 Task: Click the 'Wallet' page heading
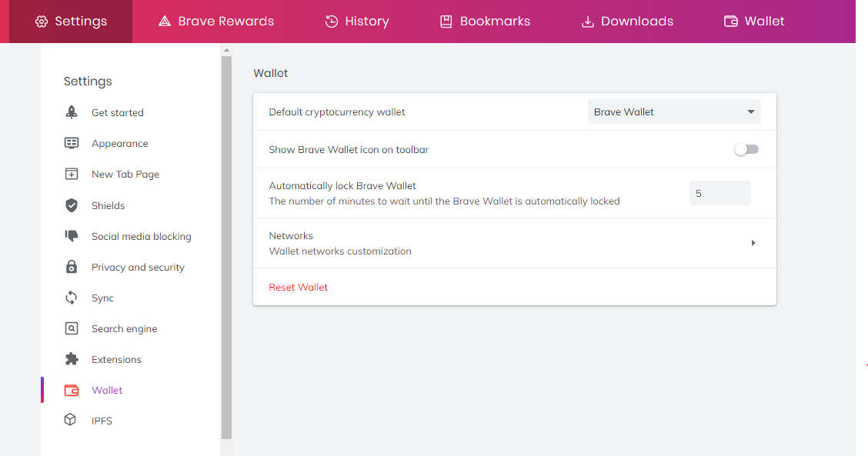271,73
